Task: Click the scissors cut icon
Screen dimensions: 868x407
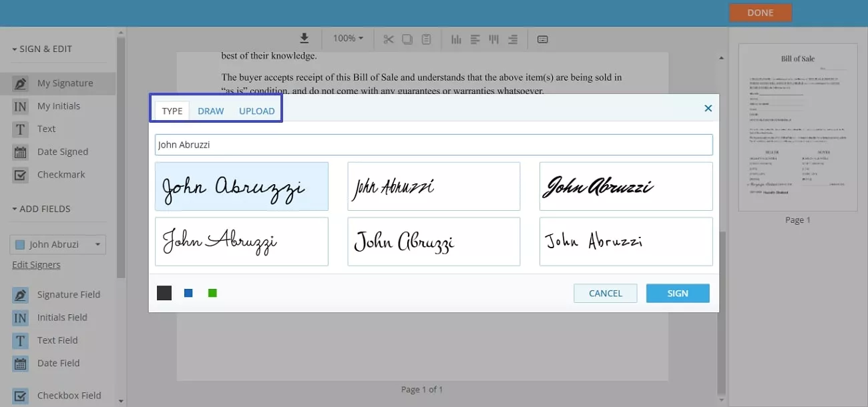Action: 389,39
